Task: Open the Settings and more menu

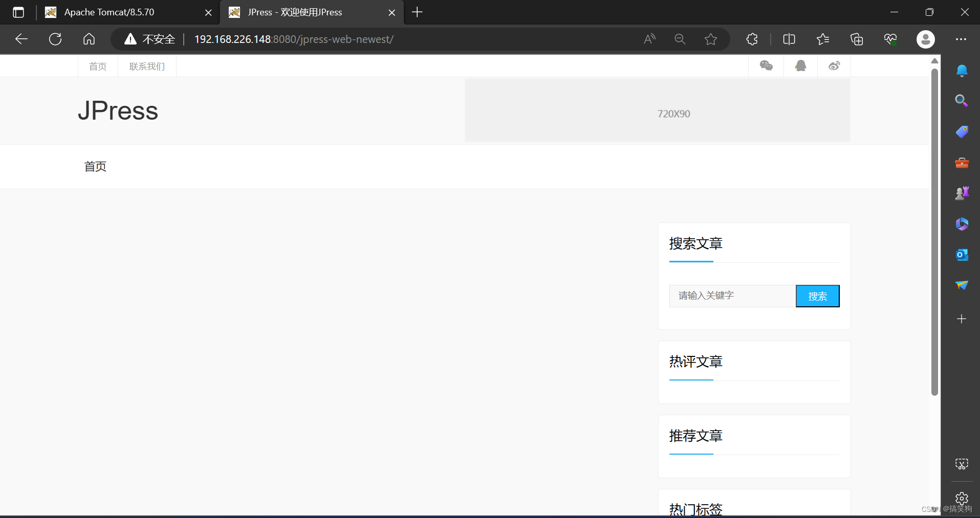Action: (962, 39)
